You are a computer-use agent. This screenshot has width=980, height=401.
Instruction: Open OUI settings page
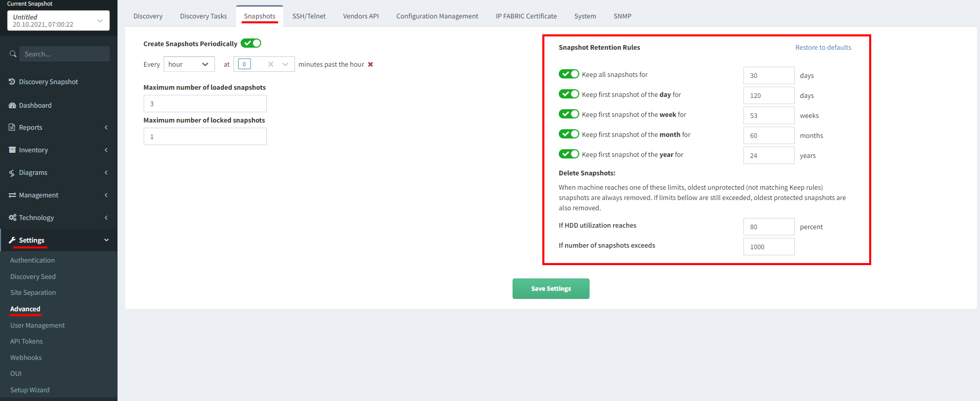[x=16, y=373]
